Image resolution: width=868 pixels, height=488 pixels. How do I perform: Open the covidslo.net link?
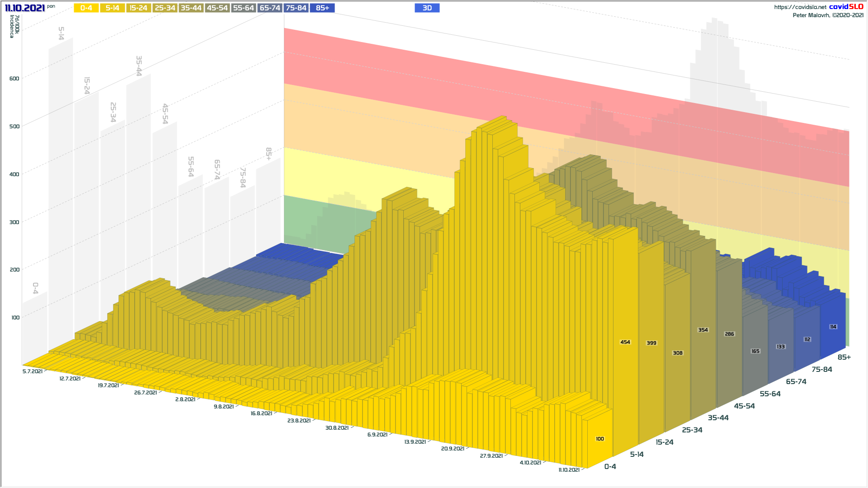pos(800,7)
